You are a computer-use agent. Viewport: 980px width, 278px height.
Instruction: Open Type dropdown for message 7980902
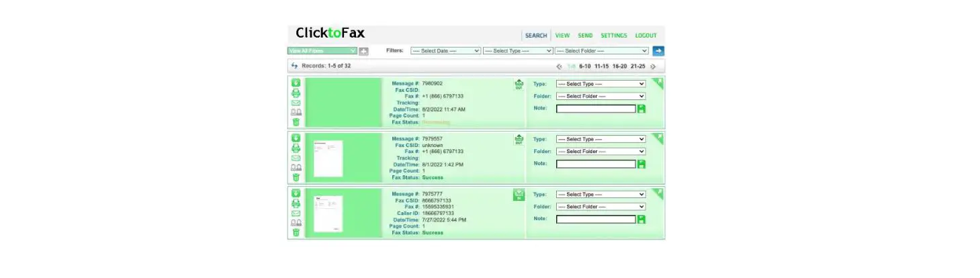click(x=600, y=84)
